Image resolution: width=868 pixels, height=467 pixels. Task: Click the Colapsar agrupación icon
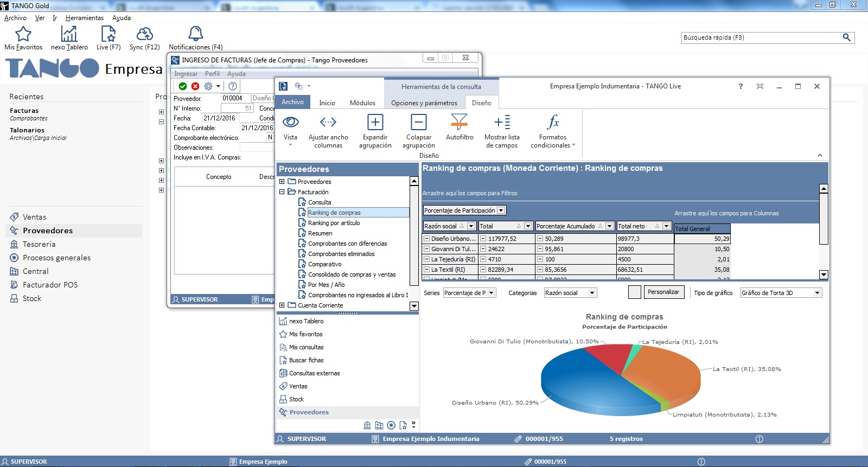(418, 123)
